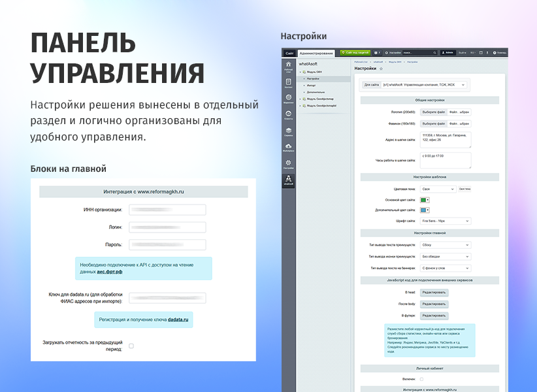
Task: Click the Настройки gear icon in sidebar
Action: click(x=288, y=163)
